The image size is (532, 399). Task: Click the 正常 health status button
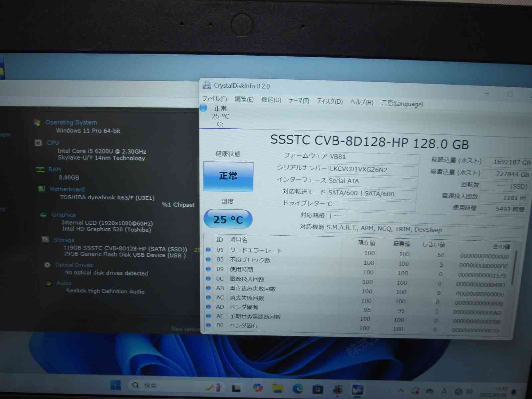[x=228, y=176]
